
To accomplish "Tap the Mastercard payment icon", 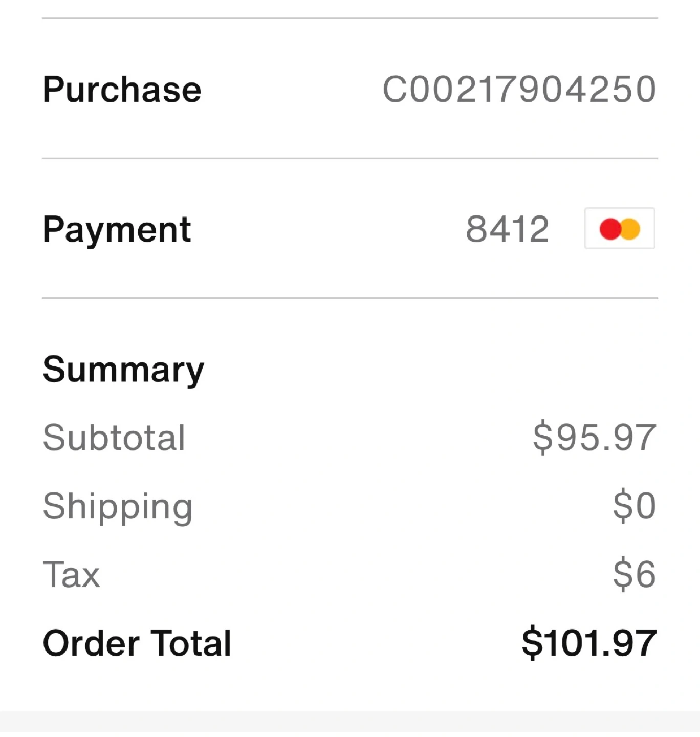I will pyautogui.click(x=620, y=228).
